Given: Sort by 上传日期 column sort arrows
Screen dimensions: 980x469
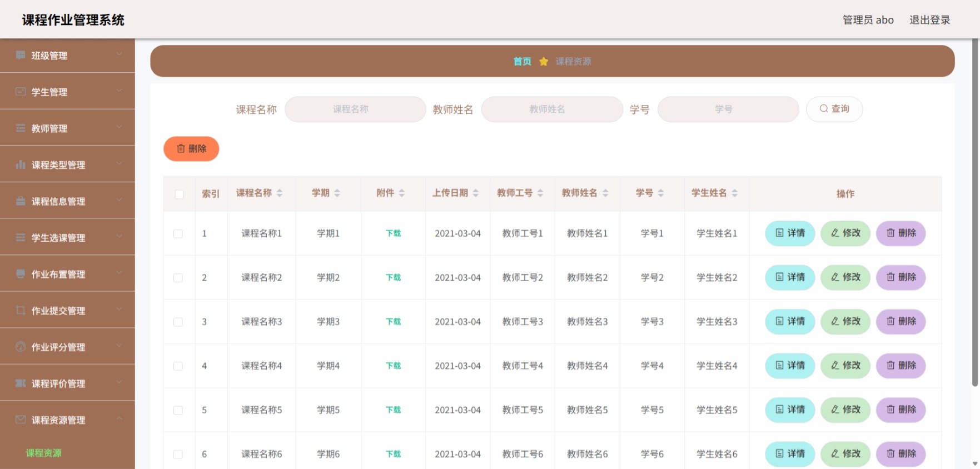Looking at the screenshot, I should coord(476,193).
